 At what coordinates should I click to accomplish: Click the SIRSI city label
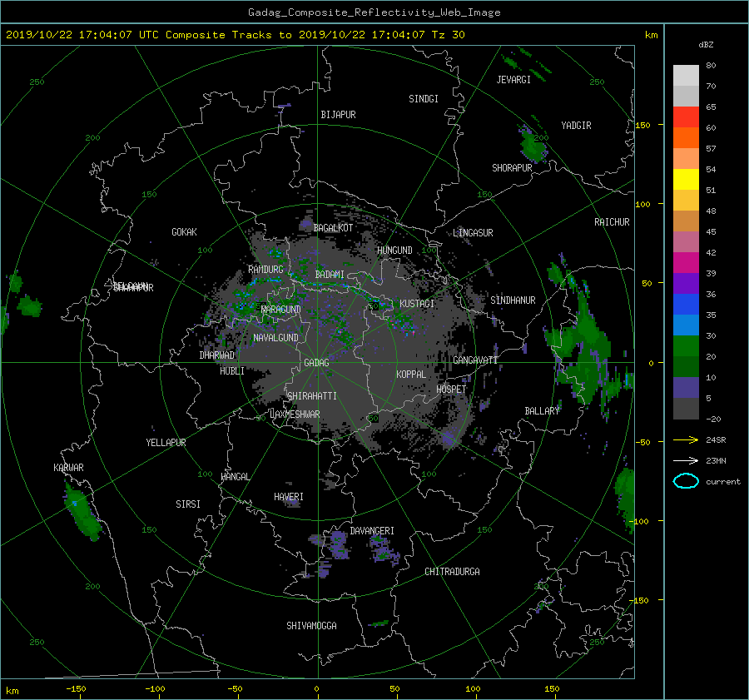tap(188, 504)
